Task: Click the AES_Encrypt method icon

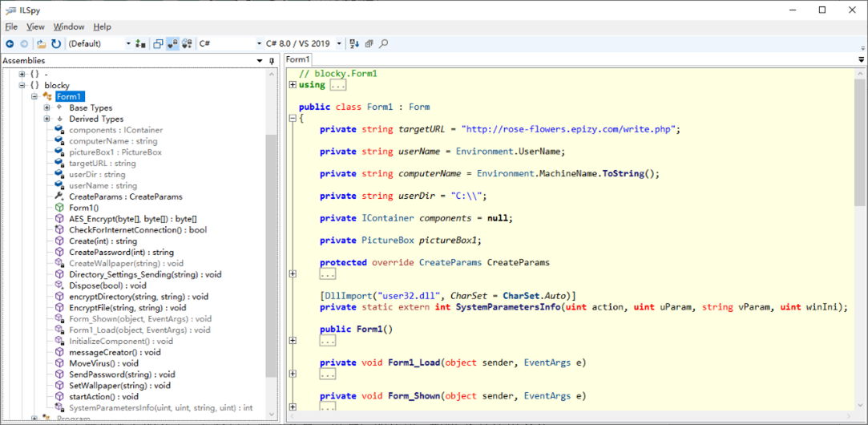Action: click(60, 218)
